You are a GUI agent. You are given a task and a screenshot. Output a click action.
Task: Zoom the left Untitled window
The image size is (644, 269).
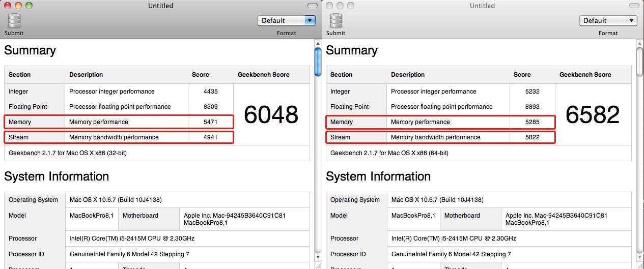click(x=29, y=6)
